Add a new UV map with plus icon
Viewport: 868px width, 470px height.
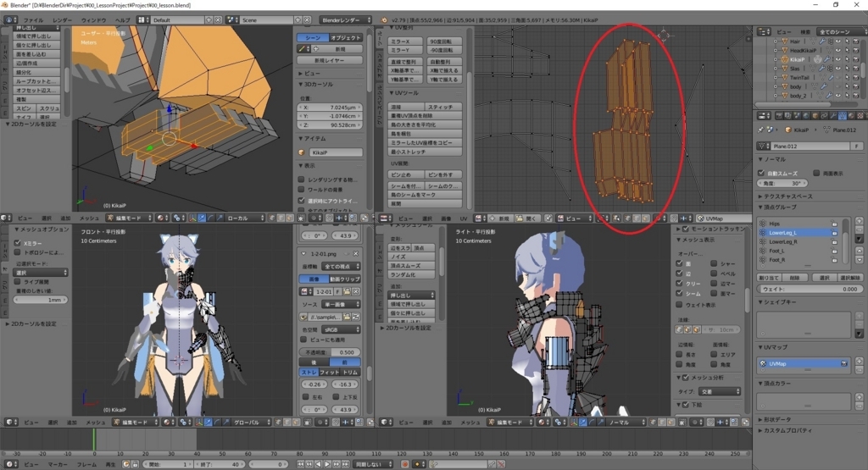(860, 361)
